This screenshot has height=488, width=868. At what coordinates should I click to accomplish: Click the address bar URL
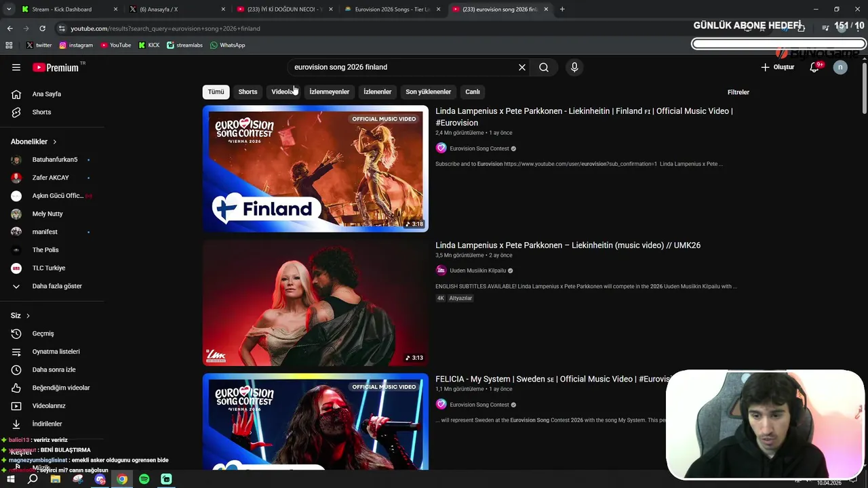pyautogui.click(x=165, y=28)
